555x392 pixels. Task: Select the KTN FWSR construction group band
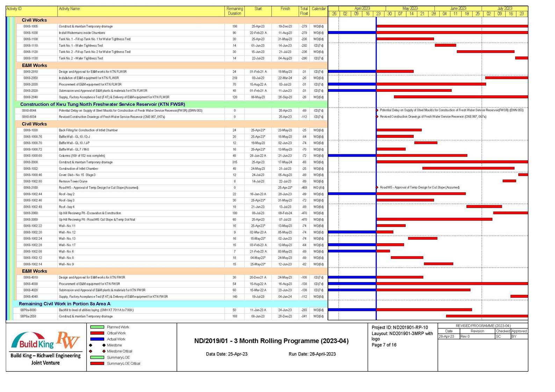click(171, 104)
